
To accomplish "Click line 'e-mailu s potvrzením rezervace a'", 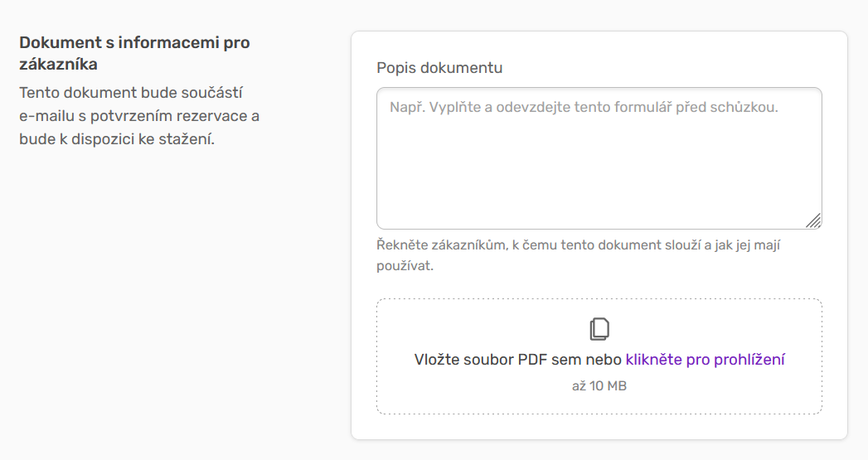I will [x=139, y=116].
